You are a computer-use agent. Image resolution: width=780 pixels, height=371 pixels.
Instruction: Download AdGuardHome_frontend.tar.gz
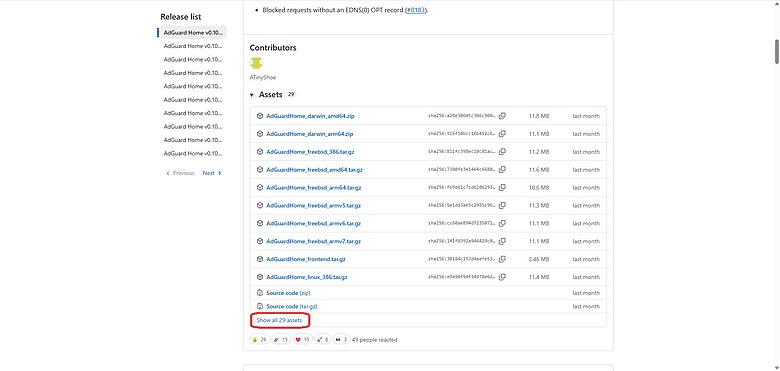point(306,259)
